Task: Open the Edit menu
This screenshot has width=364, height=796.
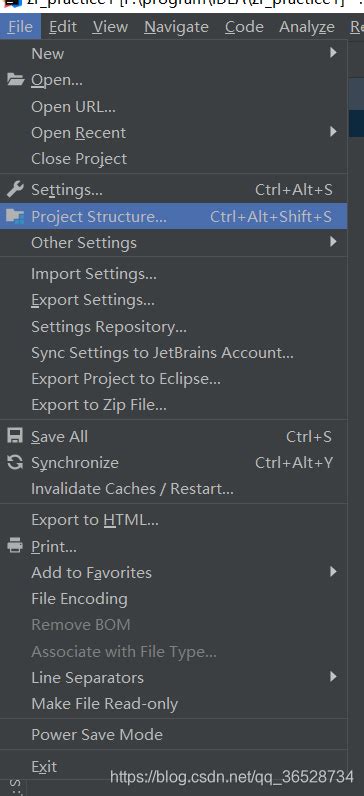Action: [63, 26]
